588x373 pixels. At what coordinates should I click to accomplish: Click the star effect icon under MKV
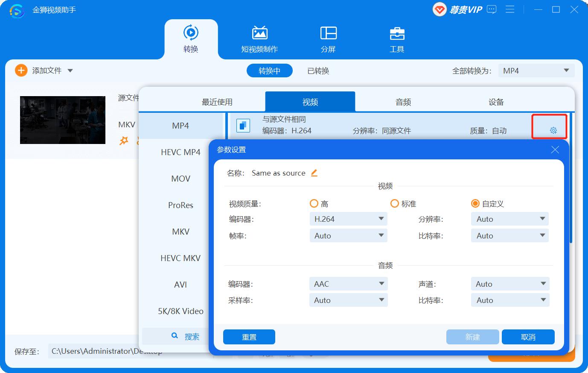pyautogui.click(x=124, y=141)
